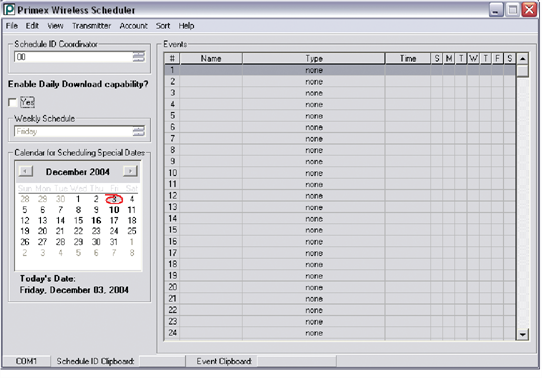Click the F (Friday) column header
The height and width of the screenshot is (378, 542).
point(497,58)
